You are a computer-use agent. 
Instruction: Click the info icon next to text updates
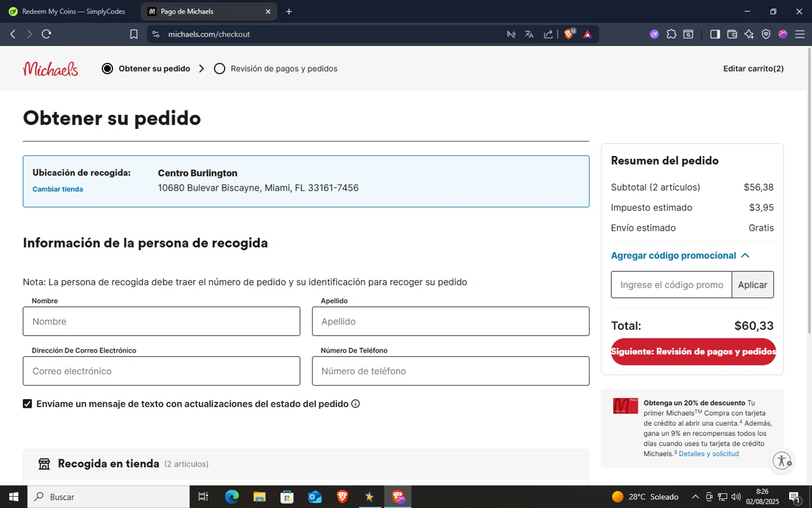pyautogui.click(x=356, y=403)
